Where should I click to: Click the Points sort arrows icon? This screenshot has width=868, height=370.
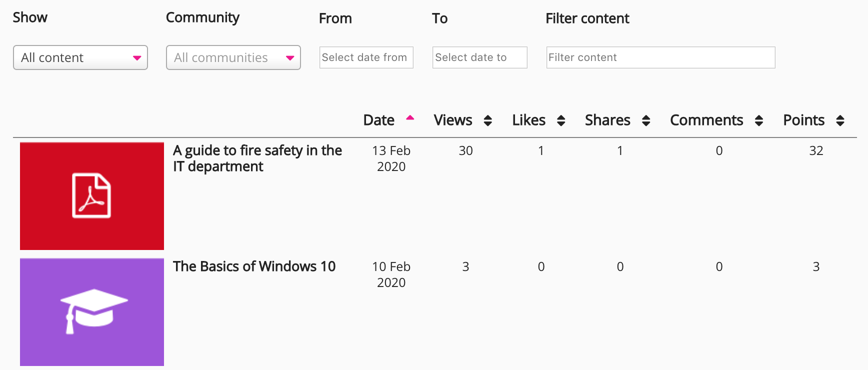pyautogui.click(x=840, y=120)
